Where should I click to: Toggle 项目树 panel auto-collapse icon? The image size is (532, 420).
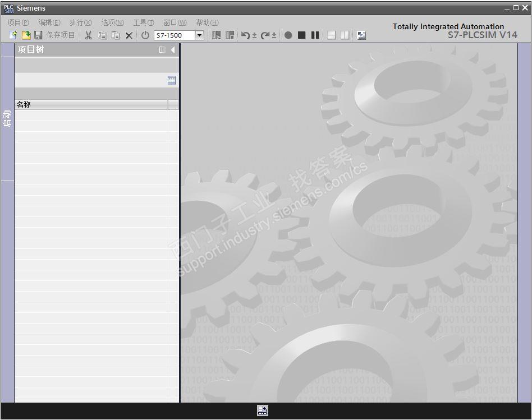[x=162, y=50]
